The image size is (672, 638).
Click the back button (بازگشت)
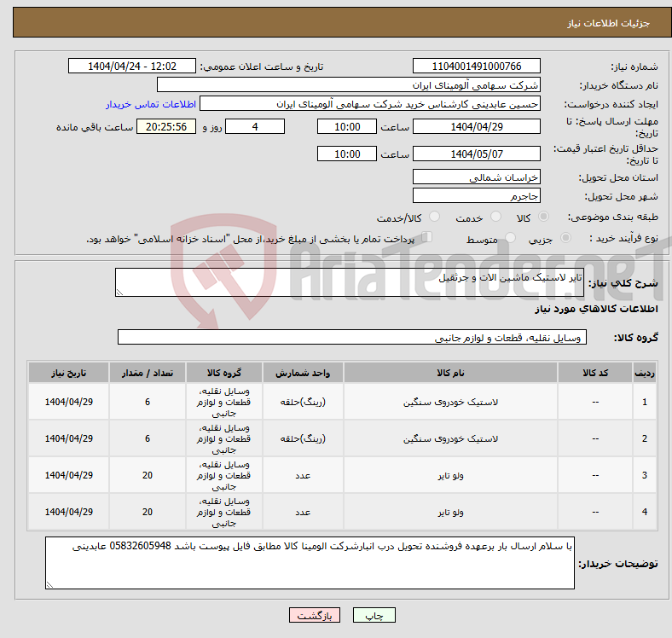pyautogui.click(x=315, y=615)
